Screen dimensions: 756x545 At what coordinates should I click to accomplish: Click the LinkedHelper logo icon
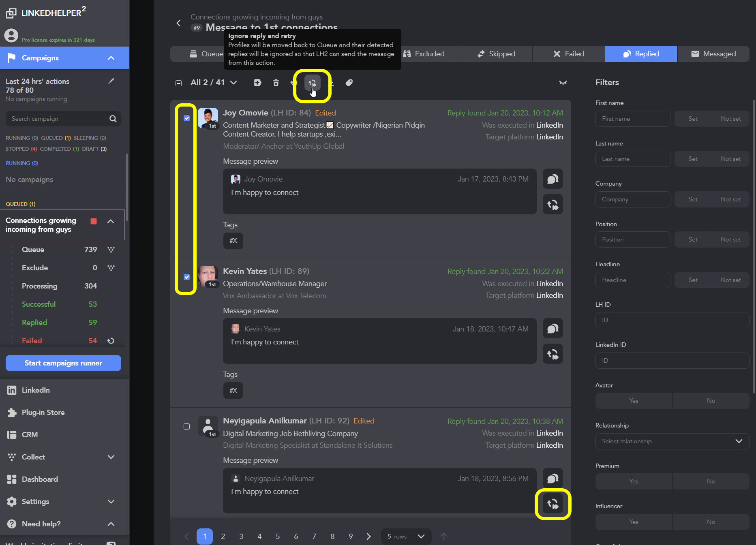pos(11,13)
